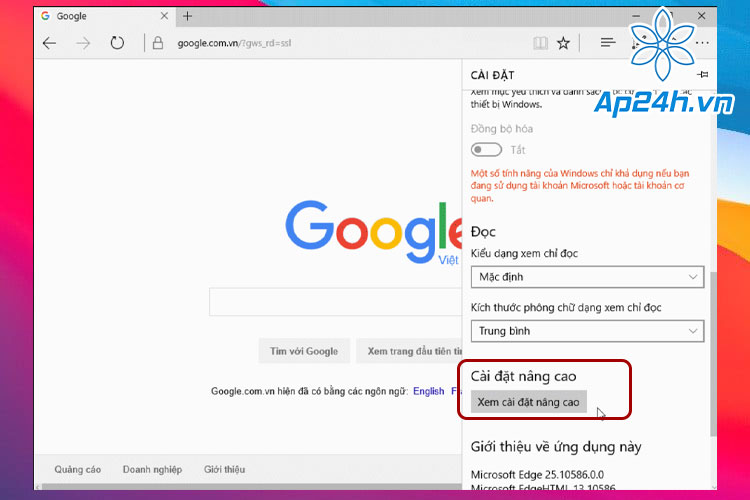Click the Đọc section heading
This screenshot has width=750, height=500.
coord(483,232)
